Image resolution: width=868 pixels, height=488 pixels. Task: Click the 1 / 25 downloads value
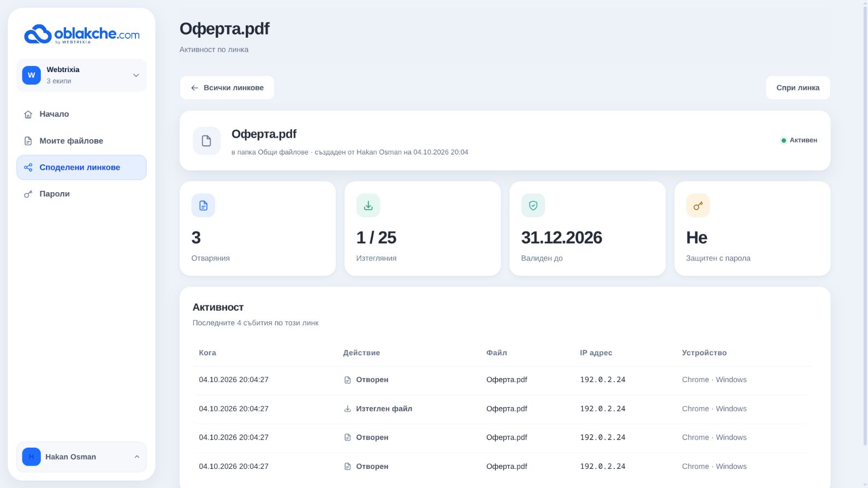point(376,237)
